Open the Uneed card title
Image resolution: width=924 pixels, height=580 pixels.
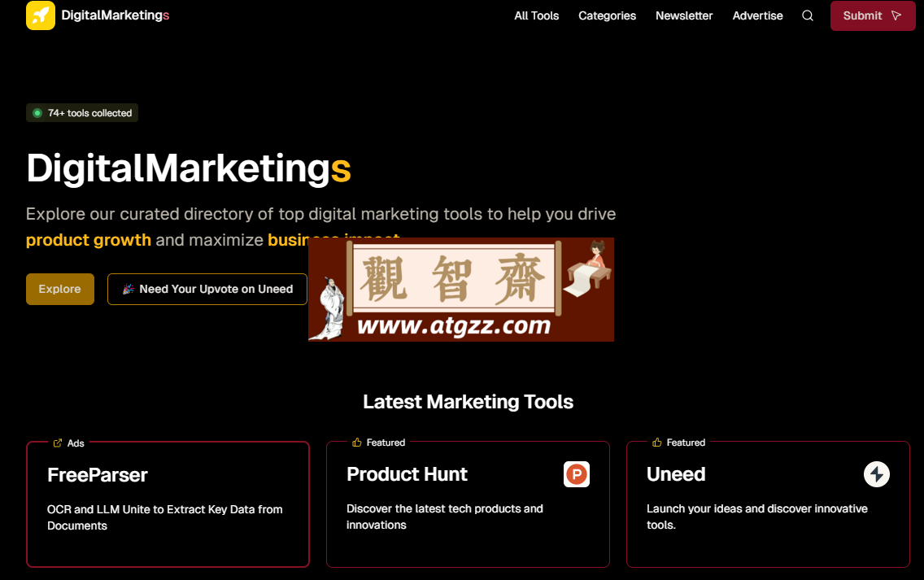pos(676,474)
